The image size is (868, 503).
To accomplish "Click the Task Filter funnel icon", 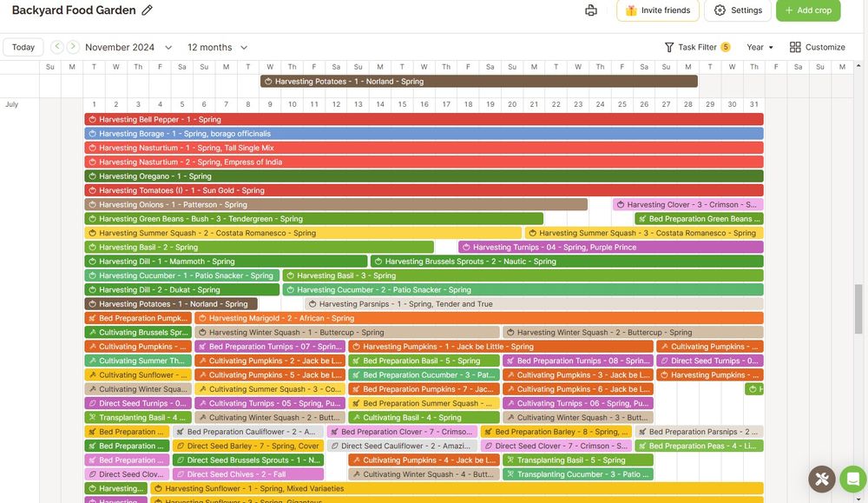I will pos(668,47).
